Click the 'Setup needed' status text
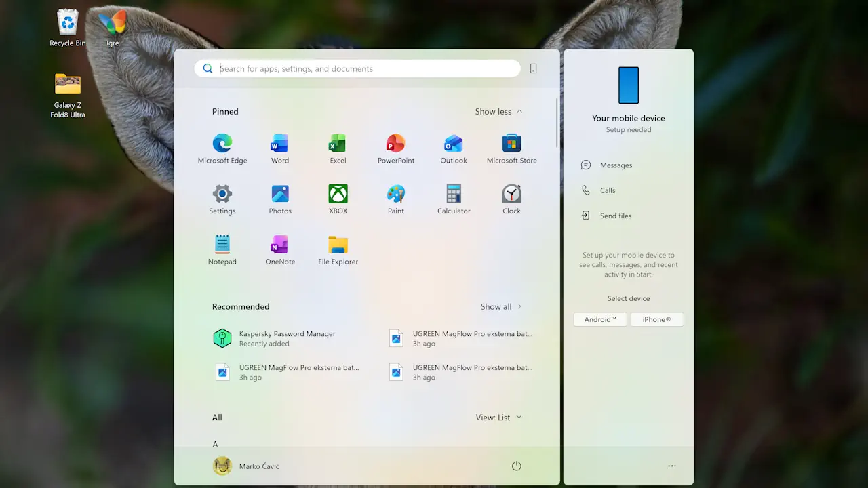 pos(629,130)
